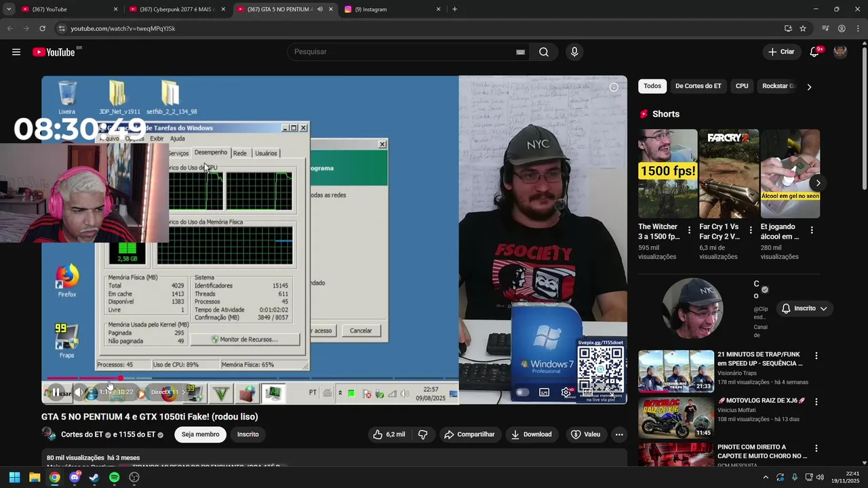Open Chrome media controls icon
The width and height of the screenshot is (868, 488).
[x=825, y=28]
